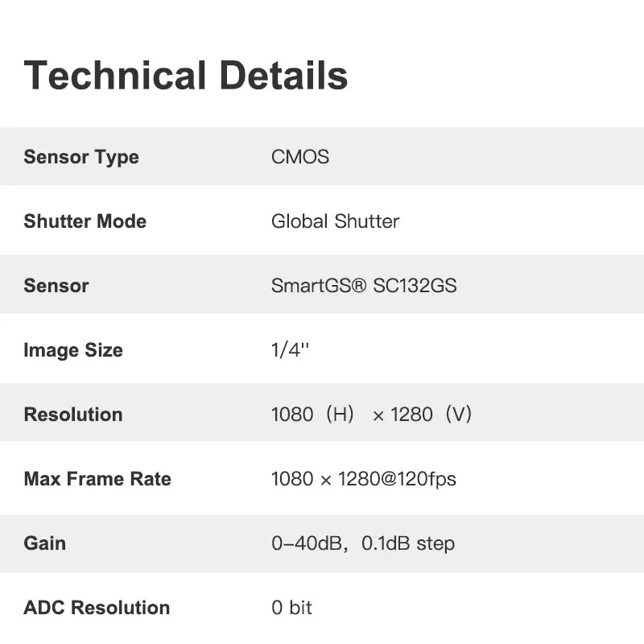Click the Global Shutter value
Viewport: 644px width, 644px height.
(x=335, y=221)
